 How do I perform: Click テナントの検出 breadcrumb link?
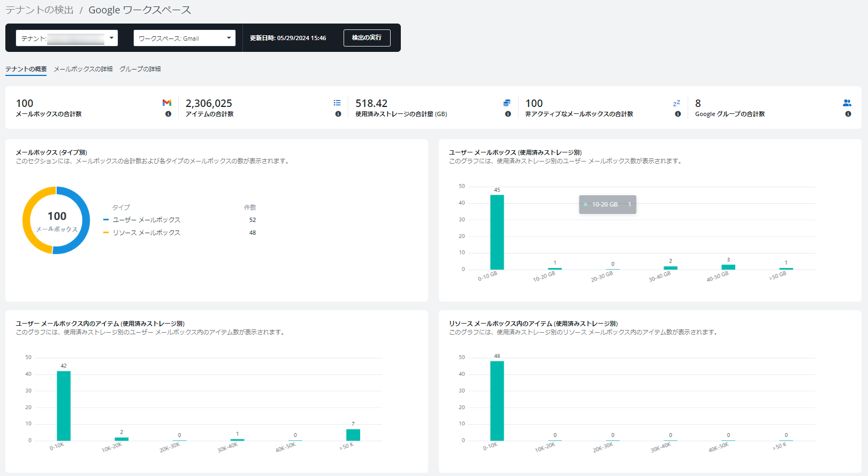[x=40, y=10]
